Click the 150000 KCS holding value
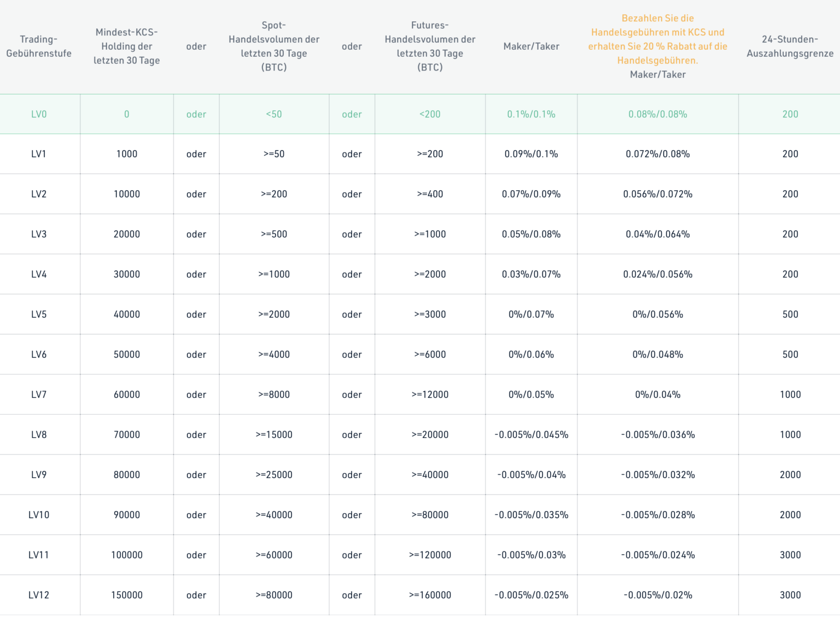The image size is (840, 617). point(126,595)
